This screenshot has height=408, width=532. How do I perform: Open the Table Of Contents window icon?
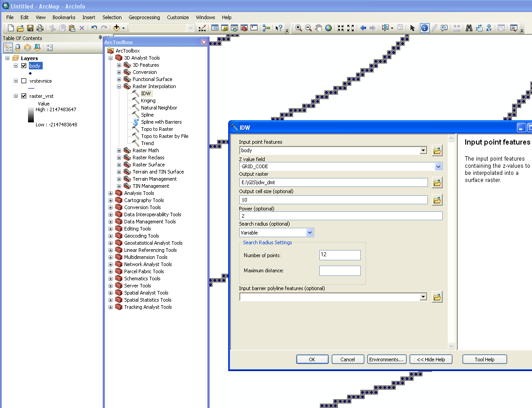pyautogui.click(x=215, y=28)
